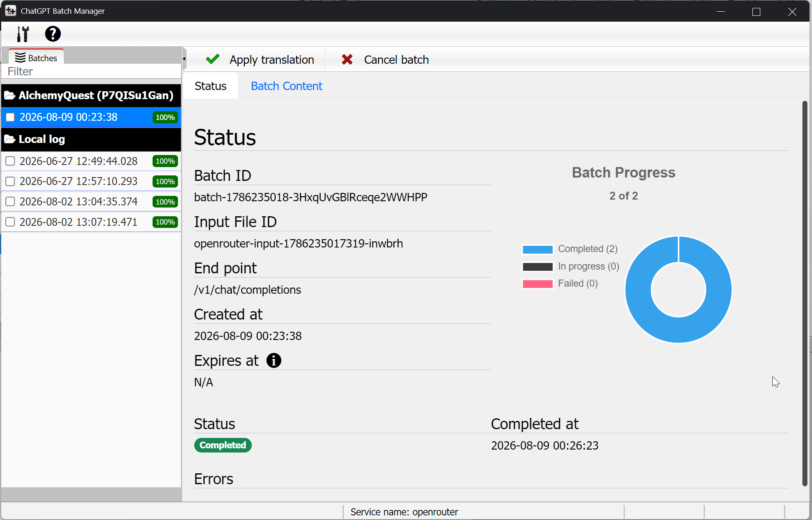
Task: Click the Failed legend pink swatch
Action: (x=538, y=284)
